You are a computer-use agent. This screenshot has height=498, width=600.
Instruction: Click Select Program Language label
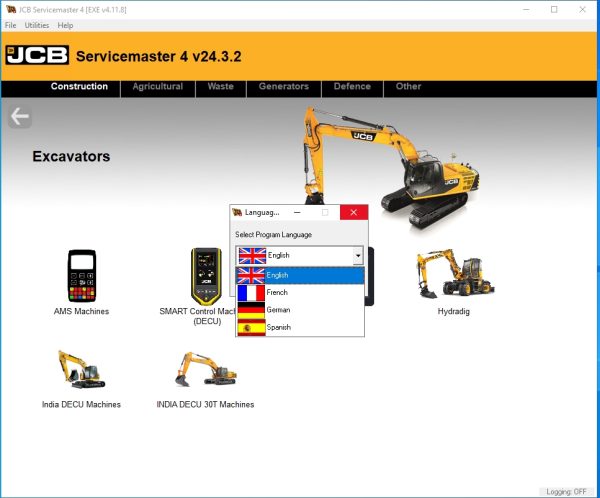click(274, 235)
